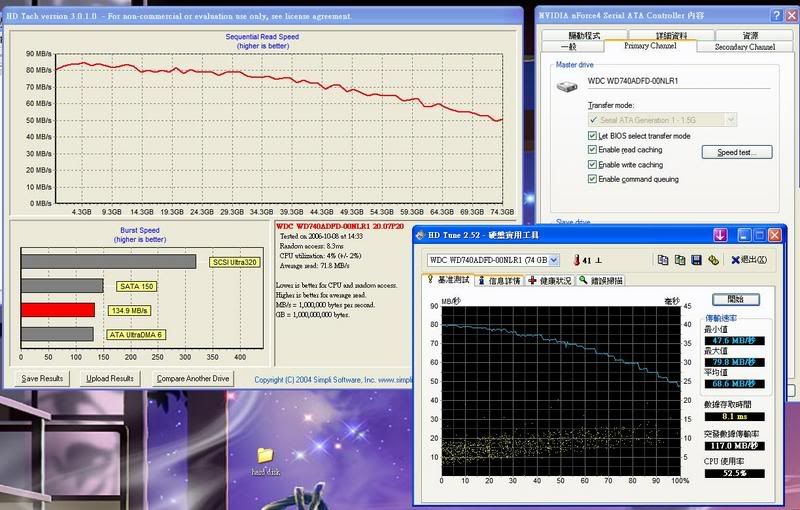
Task: Click the purple down-arrow icon in HD Tune title bar
Action: click(720, 235)
